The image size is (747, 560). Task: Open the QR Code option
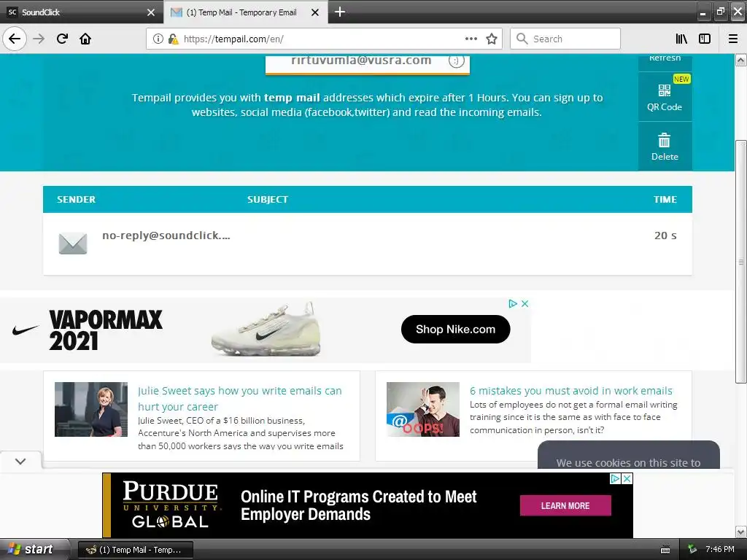point(665,97)
